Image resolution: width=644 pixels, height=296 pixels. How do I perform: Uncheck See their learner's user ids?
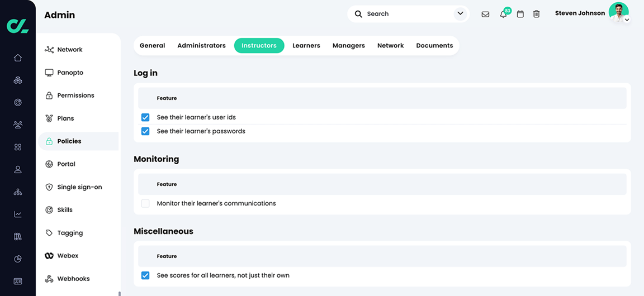[145, 117]
